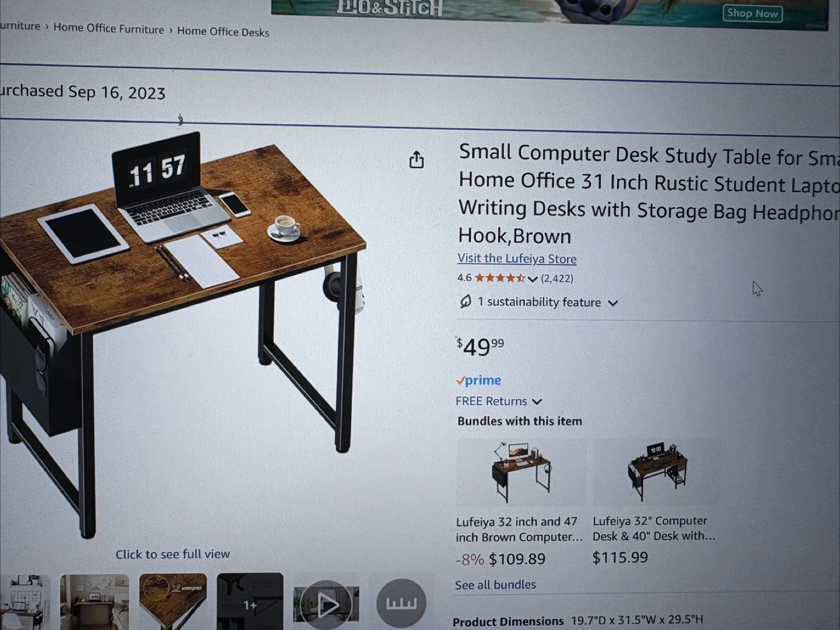Image resolution: width=840 pixels, height=630 pixels.
Task: Play the product video thumbnail
Action: (327, 604)
